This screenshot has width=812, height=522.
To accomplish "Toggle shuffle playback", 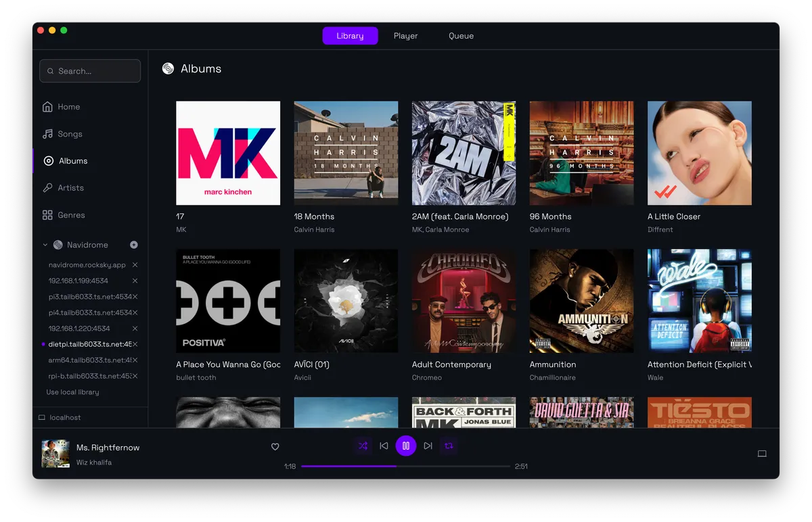I will 363,446.
